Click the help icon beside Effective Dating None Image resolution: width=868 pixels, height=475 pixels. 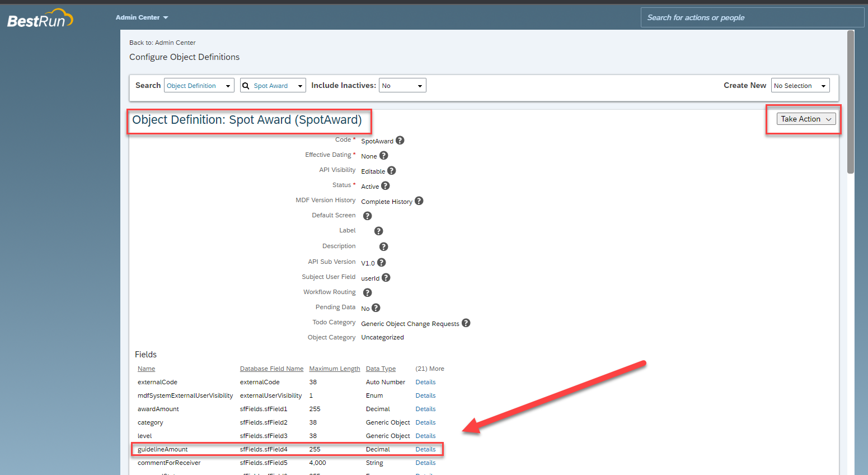[383, 156]
